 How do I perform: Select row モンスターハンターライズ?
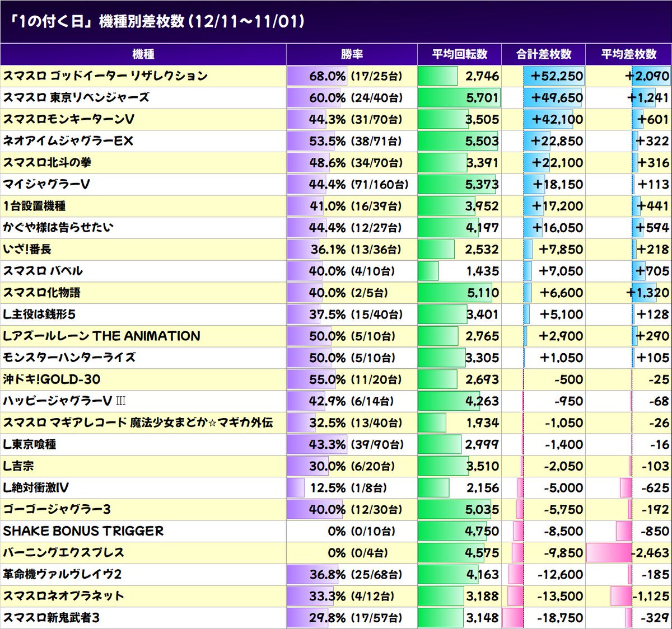(336, 358)
